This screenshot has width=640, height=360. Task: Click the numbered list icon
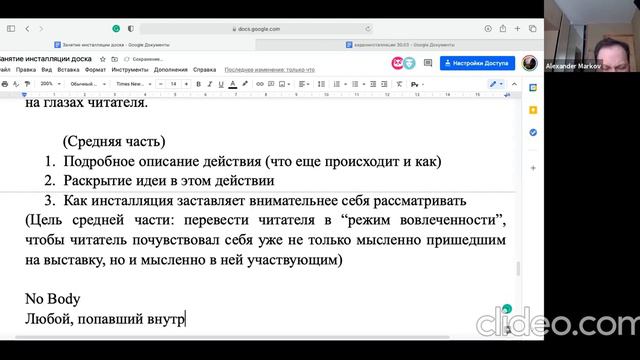(x=337, y=84)
